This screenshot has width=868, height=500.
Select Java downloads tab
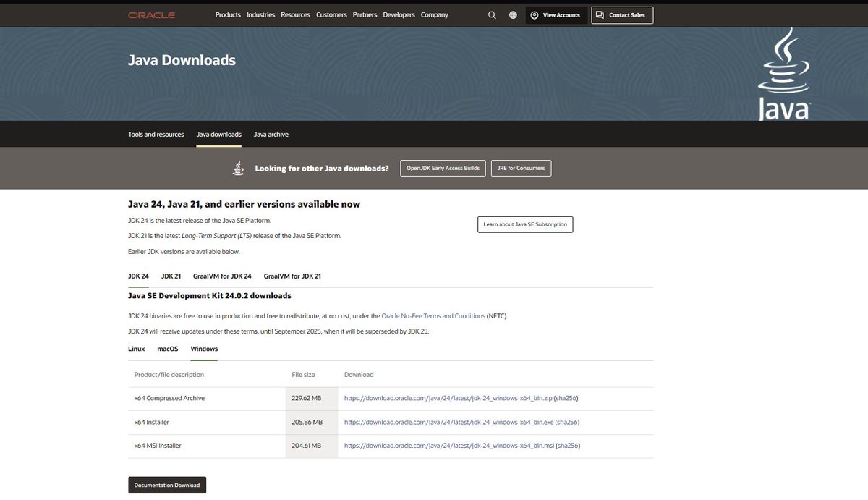[x=219, y=135]
